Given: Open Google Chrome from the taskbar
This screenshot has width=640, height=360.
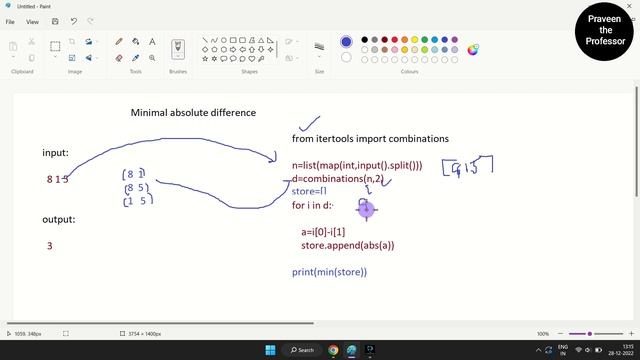Looking at the screenshot, I should [x=333, y=350].
